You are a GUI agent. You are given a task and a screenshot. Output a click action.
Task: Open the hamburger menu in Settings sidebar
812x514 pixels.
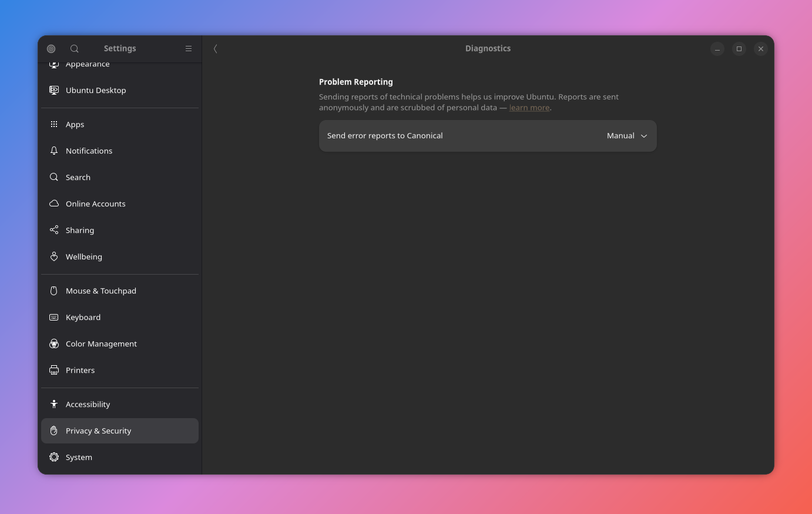pyautogui.click(x=188, y=48)
